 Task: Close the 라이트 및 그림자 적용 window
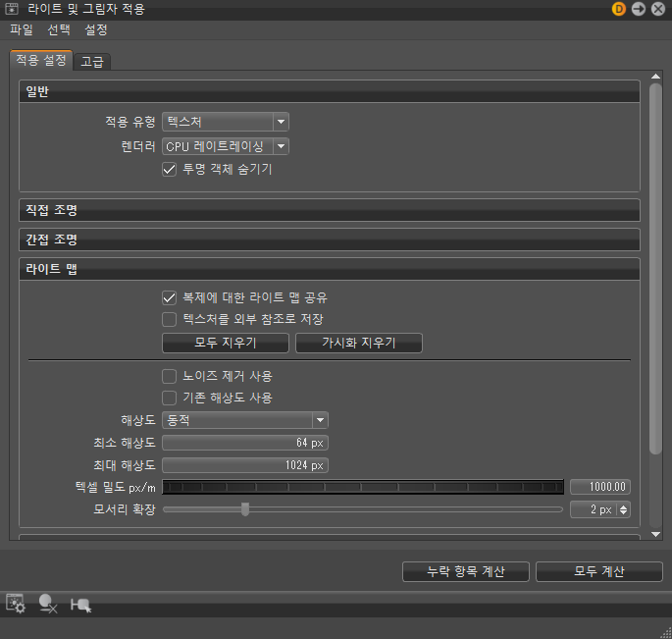[x=658, y=9]
